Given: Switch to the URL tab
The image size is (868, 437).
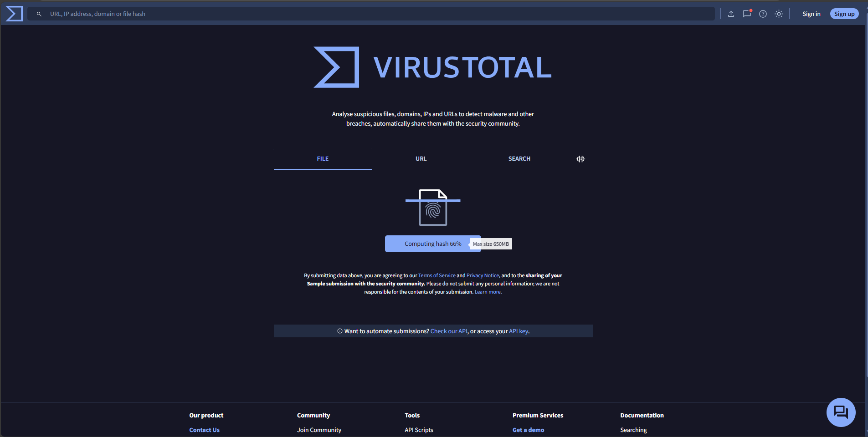Looking at the screenshot, I should (421, 158).
